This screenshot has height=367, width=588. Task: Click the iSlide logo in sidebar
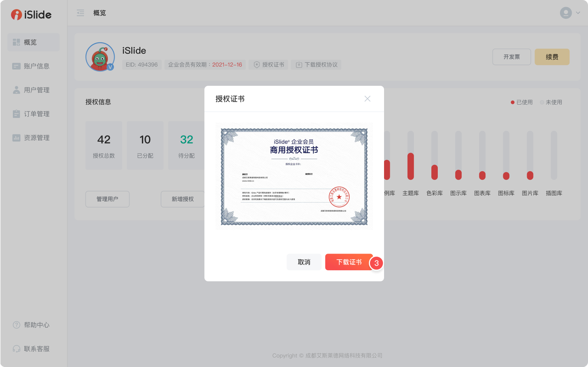point(31,15)
